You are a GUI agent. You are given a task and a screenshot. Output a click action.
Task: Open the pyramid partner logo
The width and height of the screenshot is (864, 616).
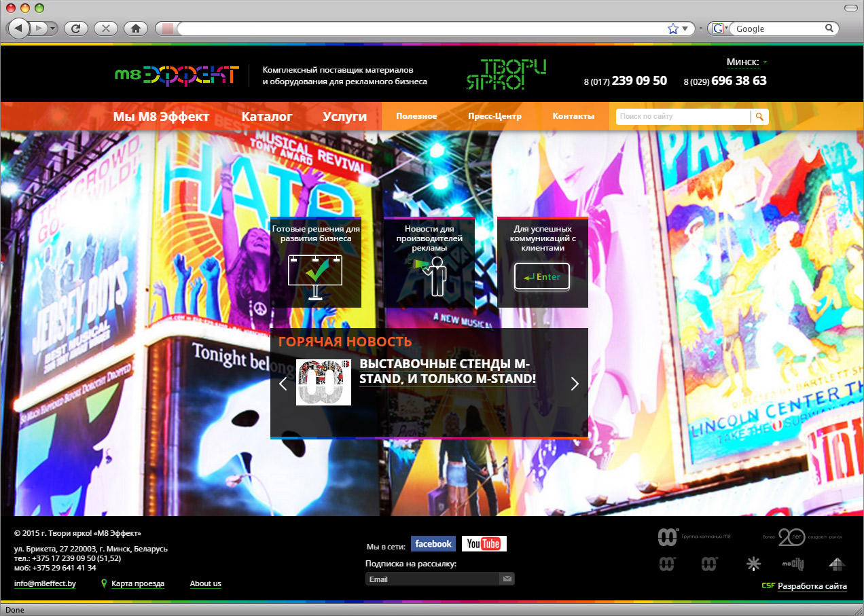point(837,564)
